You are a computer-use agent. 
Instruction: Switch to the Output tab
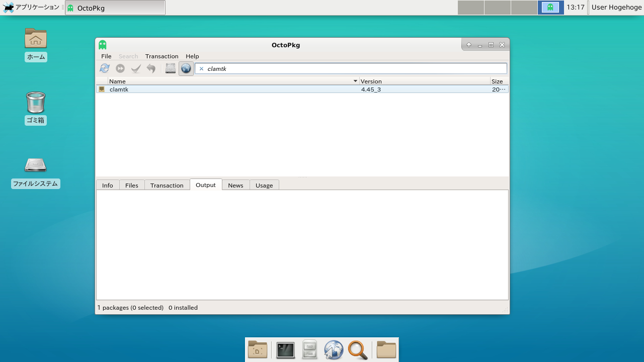(x=206, y=185)
